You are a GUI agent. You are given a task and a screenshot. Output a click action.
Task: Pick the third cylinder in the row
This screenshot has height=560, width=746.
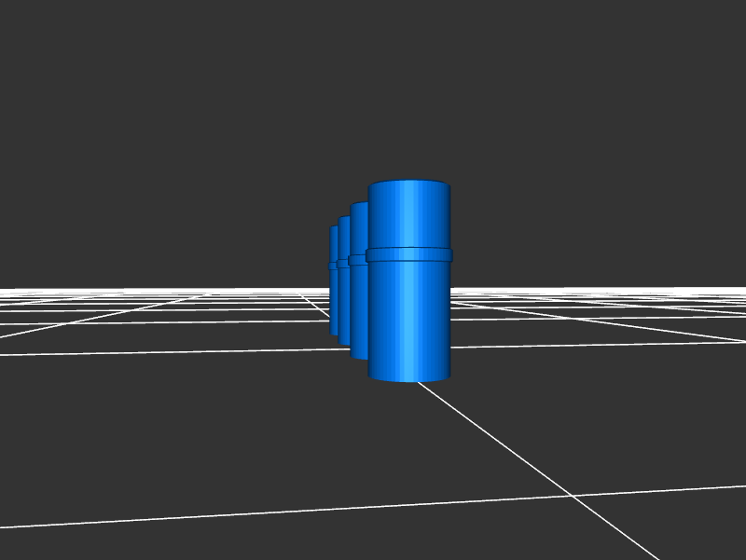click(x=343, y=298)
